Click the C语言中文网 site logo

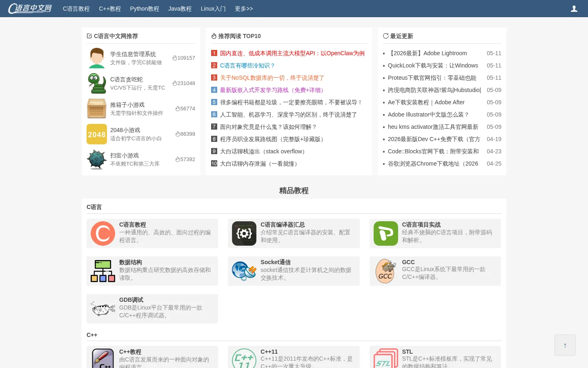pyautogui.click(x=30, y=9)
